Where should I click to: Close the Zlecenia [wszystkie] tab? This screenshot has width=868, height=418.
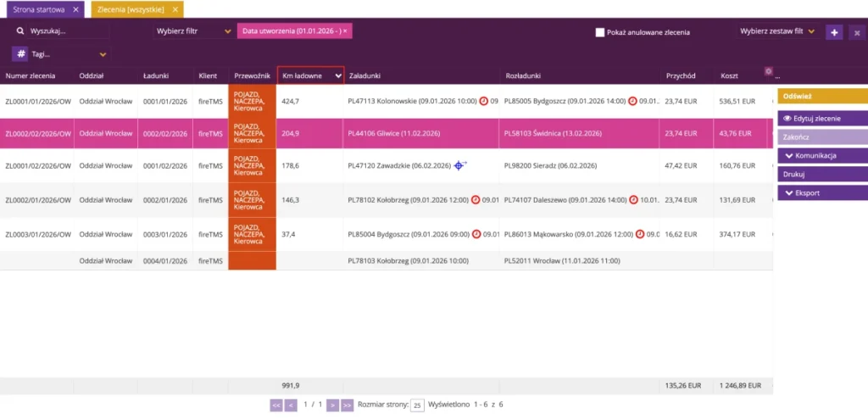coord(175,9)
